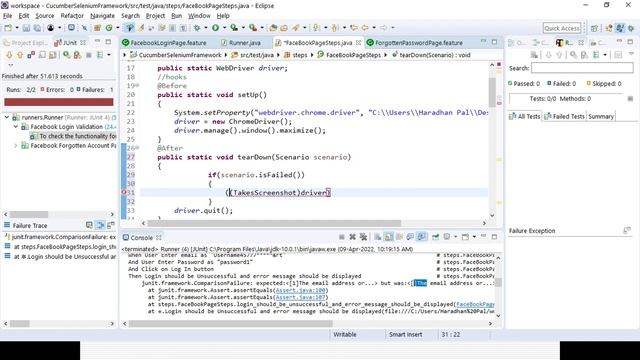Click JUnit Show Failures Only icon
This screenshot has height=360, width=640.
pyautogui.click(x=31, y=55)
